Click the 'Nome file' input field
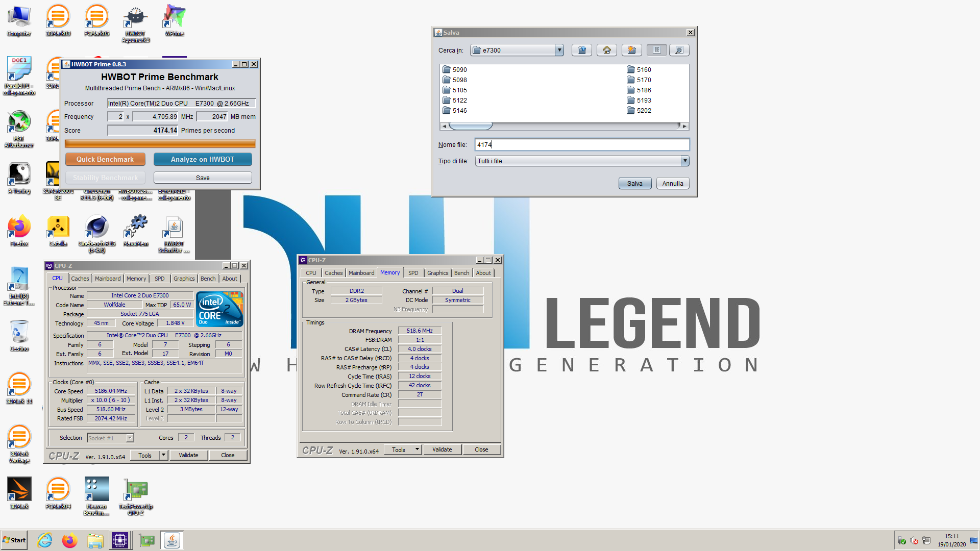The image size is (980, 551). point(582,144)
